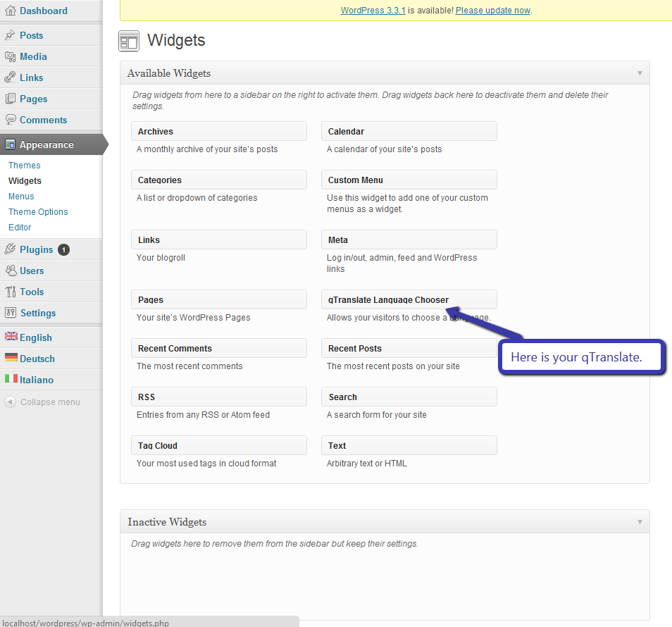Click the 'Arbitrary text or HTML' description
672x627 pixels.
[x=367, y=464]
